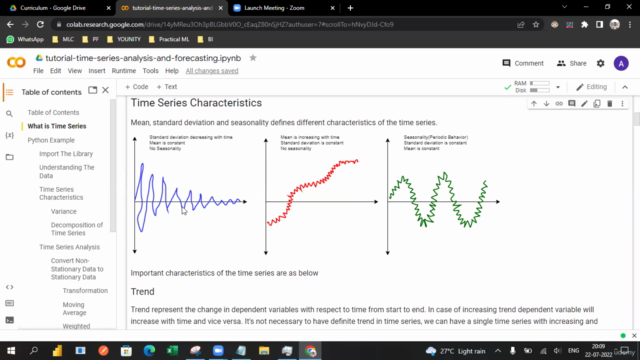Open the tab search dropdown arrow

click(x=564, y=7)
